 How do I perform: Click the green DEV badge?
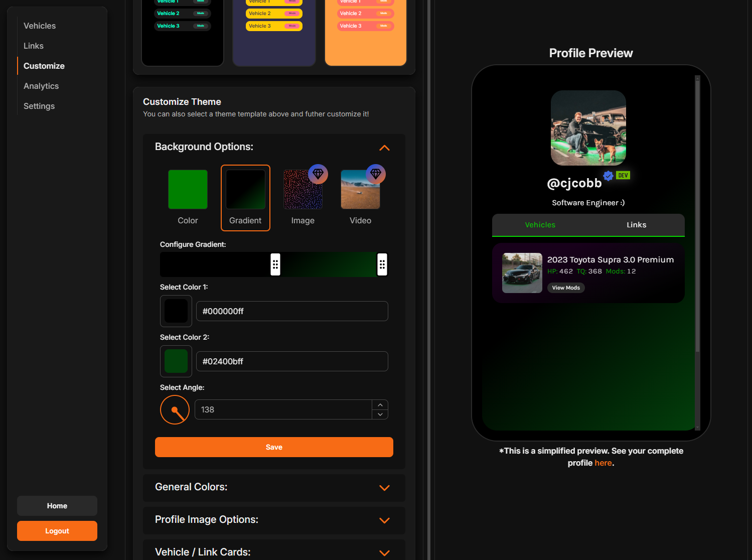pos(623,175)
